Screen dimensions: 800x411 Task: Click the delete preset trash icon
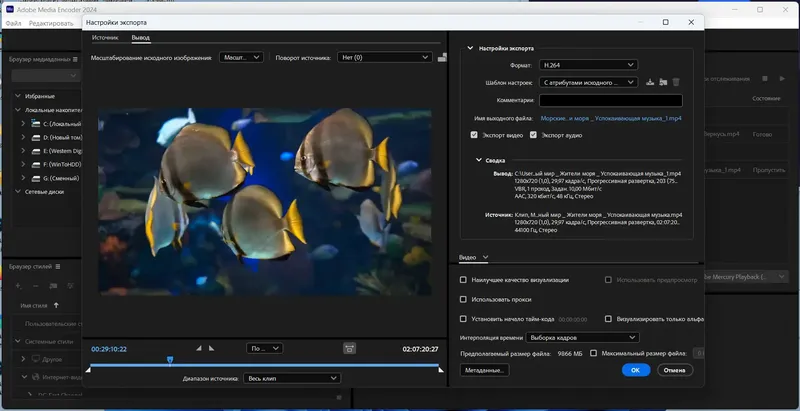(676, 82)
